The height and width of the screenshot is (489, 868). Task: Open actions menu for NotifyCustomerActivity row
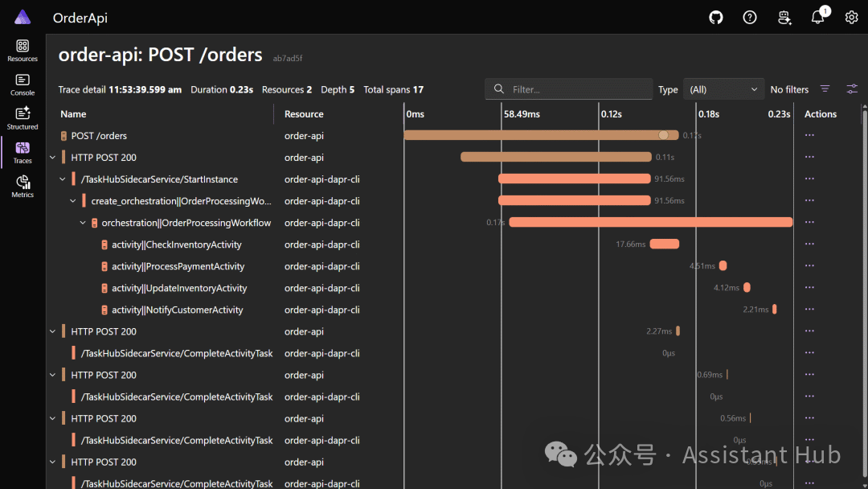[809, 310]
